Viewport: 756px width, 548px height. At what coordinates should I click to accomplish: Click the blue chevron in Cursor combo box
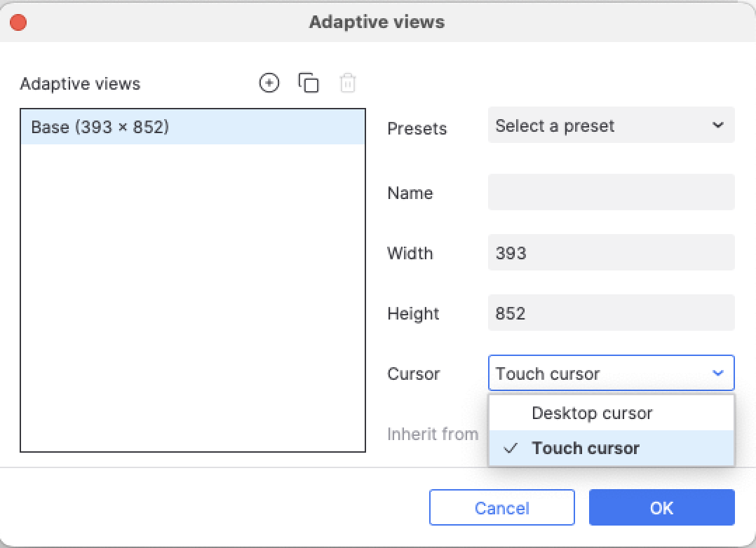[x=717, y=374]
